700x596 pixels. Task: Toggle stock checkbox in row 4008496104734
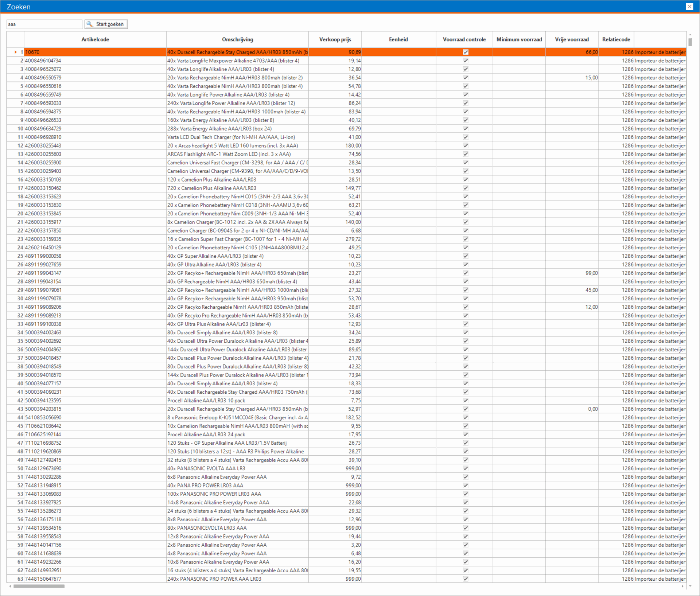[466, 61]
